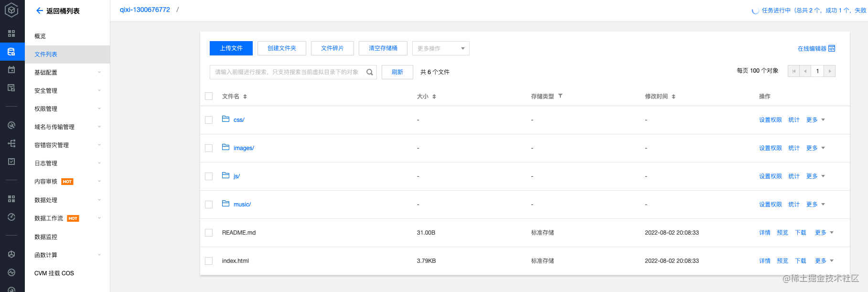Open the 在线编辑器 code editor icon
868x292 pixels.
click(x=832, y=48)
